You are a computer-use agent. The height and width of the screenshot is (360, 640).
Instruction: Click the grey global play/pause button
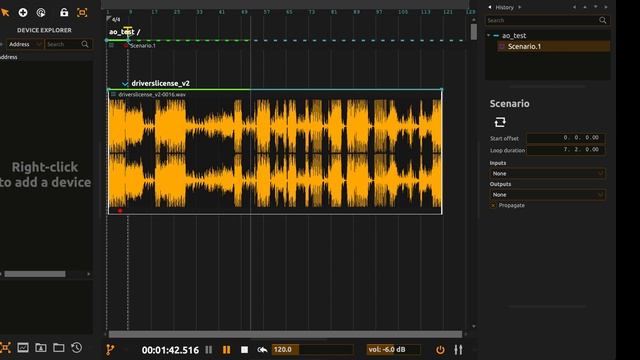tap(209, 350)
